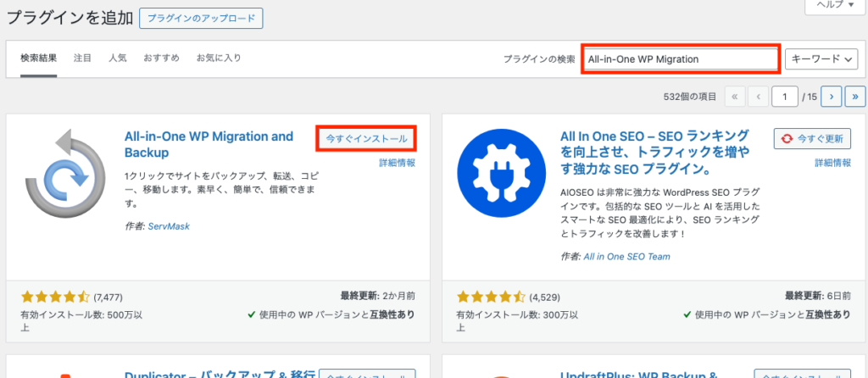Click the プラグインのアップロード button
The image size is (868, 378).
click(201, 18)
